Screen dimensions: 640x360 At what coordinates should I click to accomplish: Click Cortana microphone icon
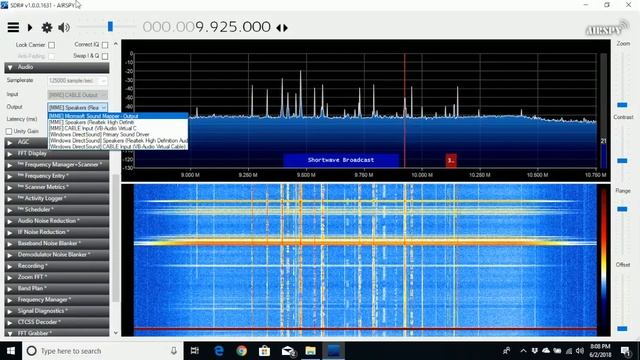pos(174,351)
